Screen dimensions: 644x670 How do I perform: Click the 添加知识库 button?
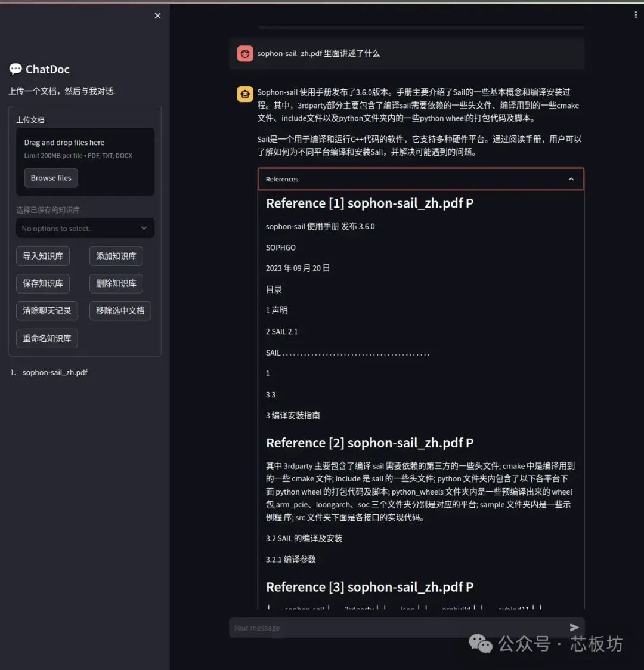coord(116,256)
